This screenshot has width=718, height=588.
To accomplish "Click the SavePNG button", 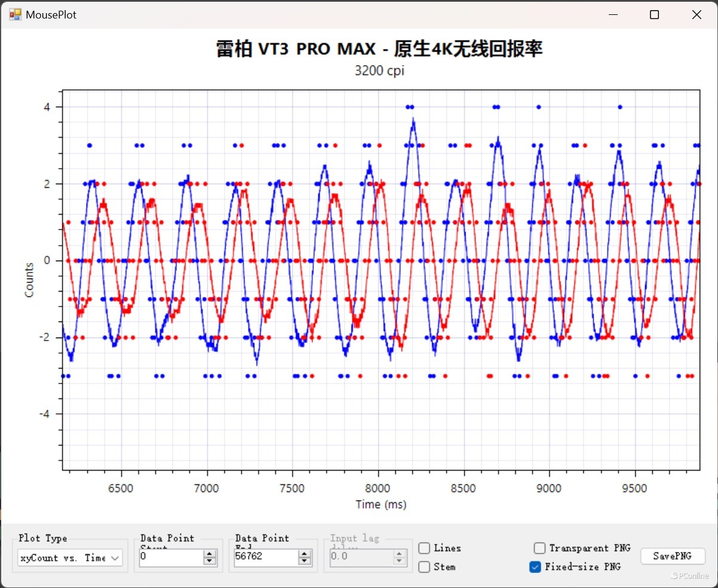I will [x=673, y=556].
